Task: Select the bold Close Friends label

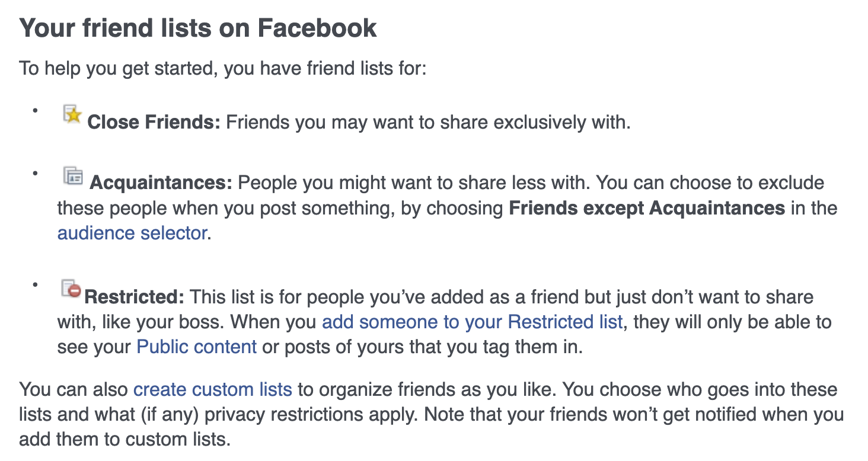Action: tap(154, 123)
